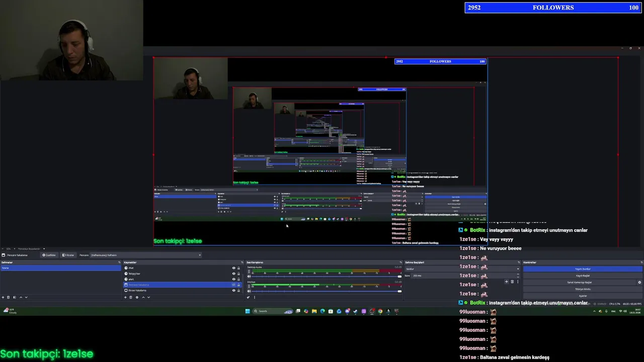This screenshot has height=362, width=644.
Task: Open Pencere window selection dropdown
Action: [146, 255]
